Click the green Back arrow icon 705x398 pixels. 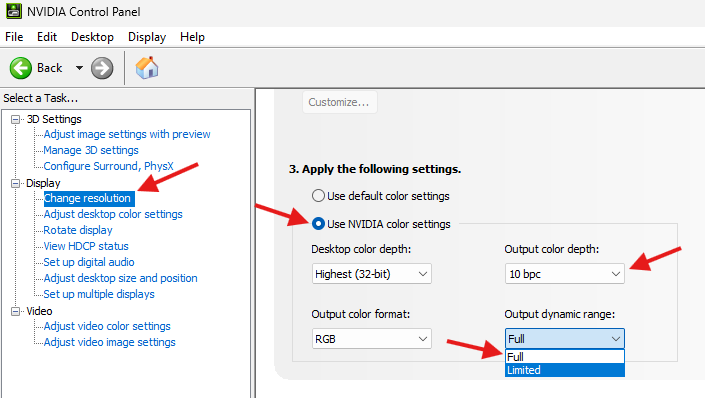(21, 68)
